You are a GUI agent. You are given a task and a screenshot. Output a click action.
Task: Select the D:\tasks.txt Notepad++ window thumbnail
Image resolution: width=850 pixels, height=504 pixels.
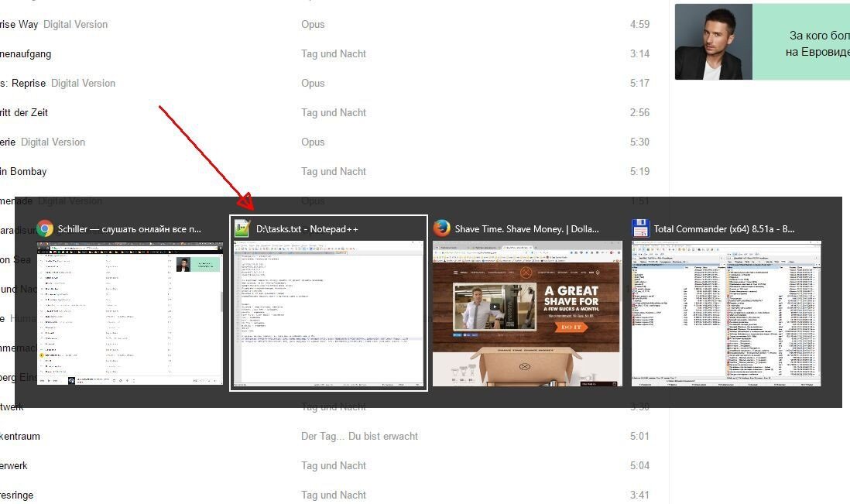pyautogui.click(x=328, y=314)
